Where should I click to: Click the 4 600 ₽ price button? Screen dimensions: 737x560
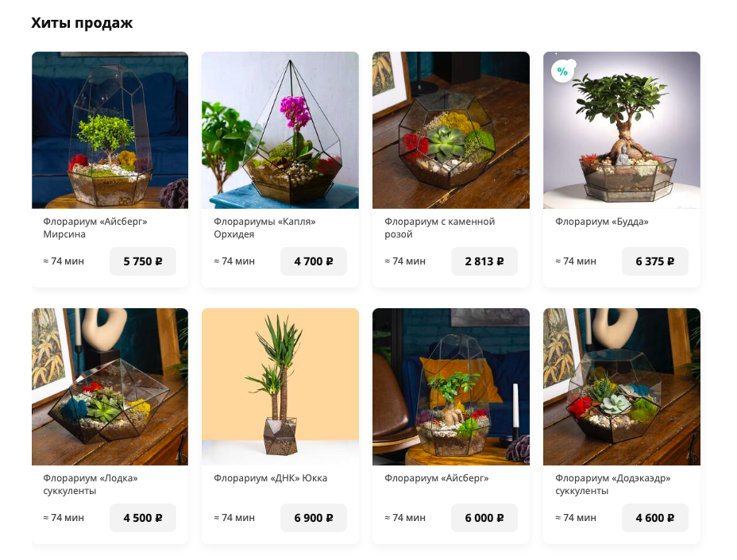click(654, 518)
